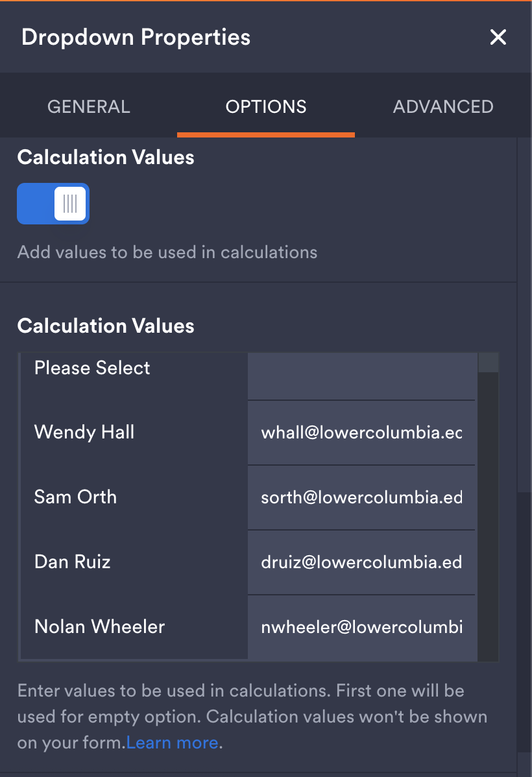Select the Please Select option label

pyautogui.click(x=91, y=368)
